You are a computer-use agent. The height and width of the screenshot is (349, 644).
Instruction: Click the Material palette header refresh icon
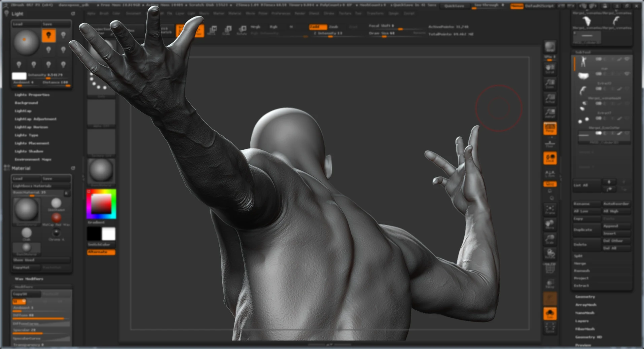(x=73, y=168)
